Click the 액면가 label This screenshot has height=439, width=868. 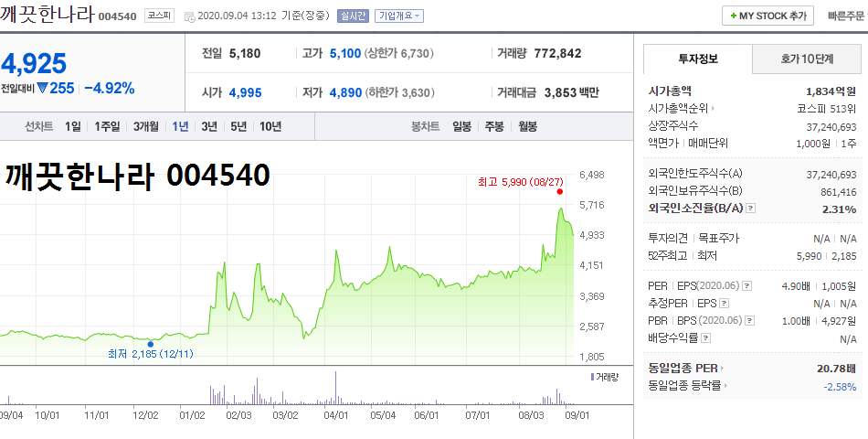point(663,143)
